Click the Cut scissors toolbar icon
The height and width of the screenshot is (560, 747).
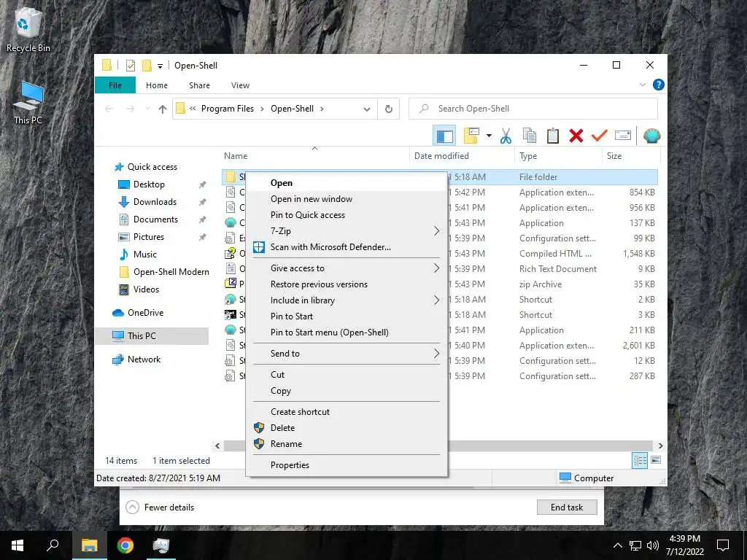506,136
